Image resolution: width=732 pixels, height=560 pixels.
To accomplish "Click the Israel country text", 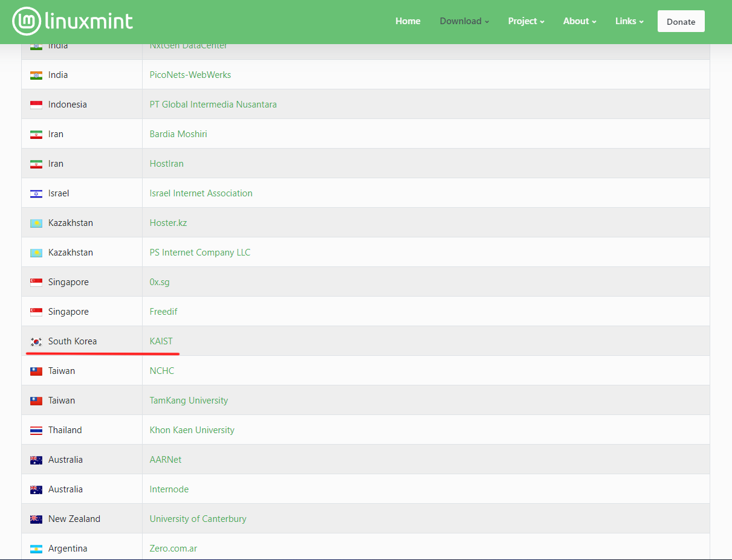I will pyautogui.click(x=59, y=193).
